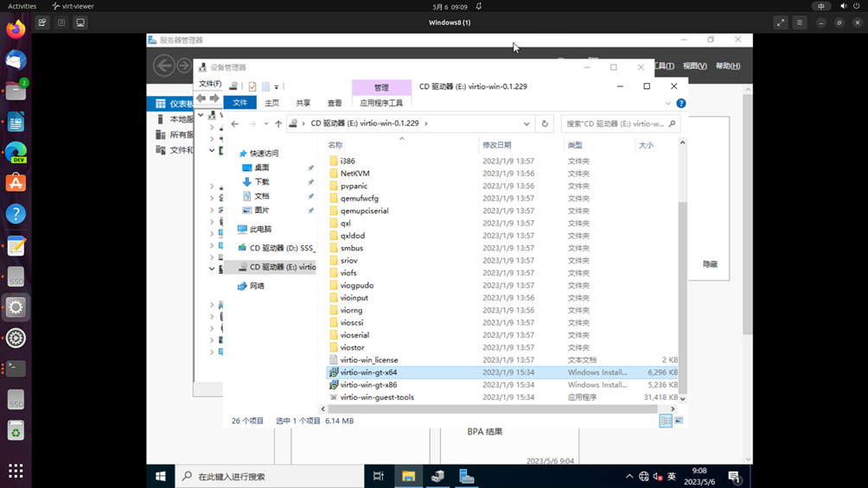The width and height of the screenshot is (868, 488).
Task: Select virtio-win-guest-tools application
Action: tap(377, 397)
